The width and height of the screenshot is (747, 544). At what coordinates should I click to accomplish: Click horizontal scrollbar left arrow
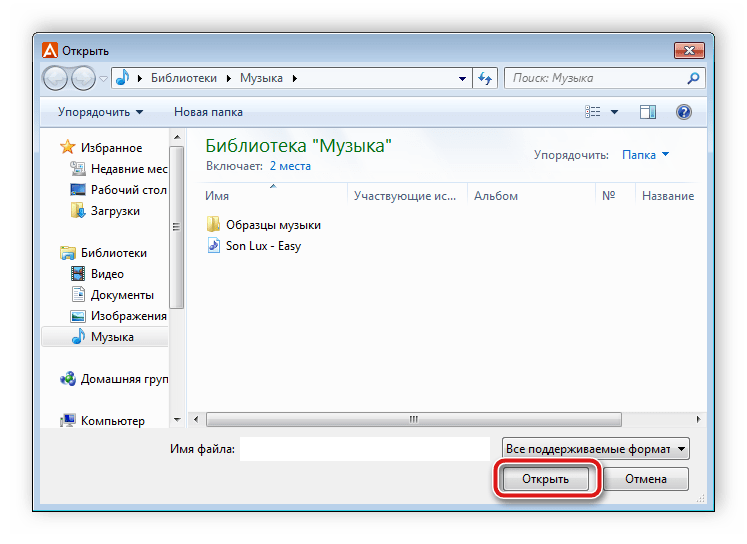[196, 420]
